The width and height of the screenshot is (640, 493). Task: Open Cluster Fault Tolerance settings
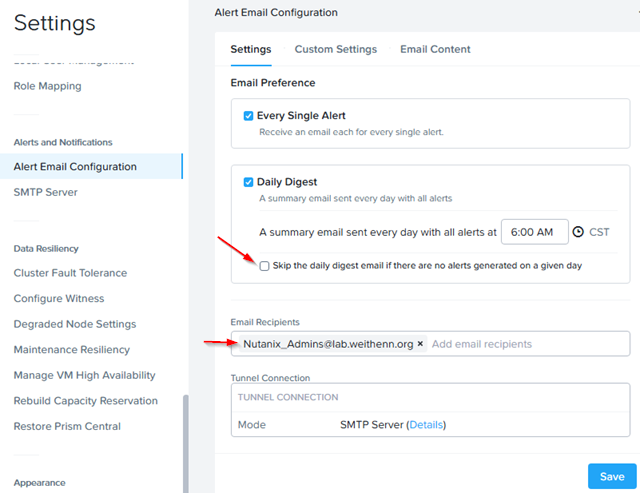click(x=70, y=273)
